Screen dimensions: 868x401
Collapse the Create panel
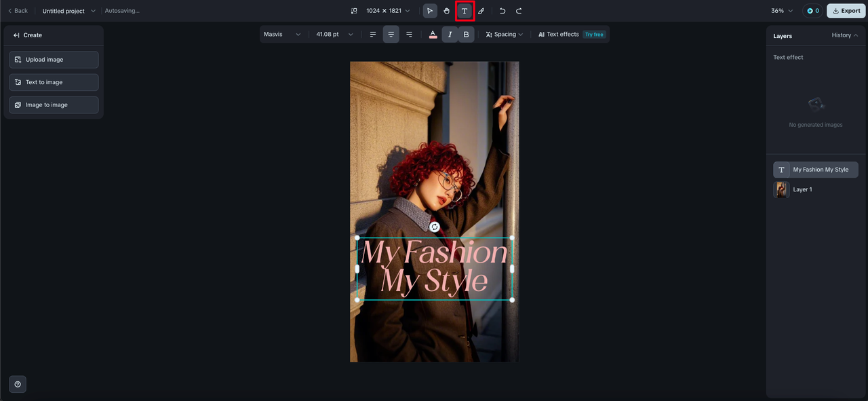coord(16,35)
